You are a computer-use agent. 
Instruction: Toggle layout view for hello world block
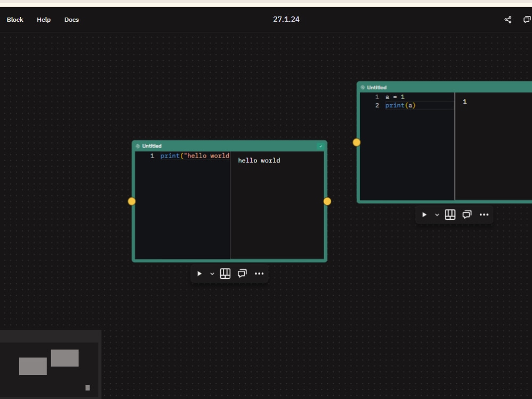225,273
